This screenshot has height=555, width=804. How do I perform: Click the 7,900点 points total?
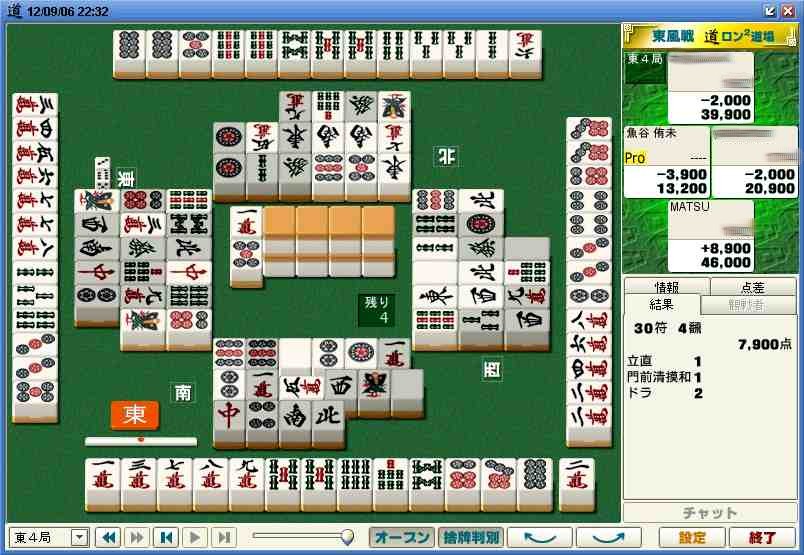pyautogui.click(x=765, y=344)
